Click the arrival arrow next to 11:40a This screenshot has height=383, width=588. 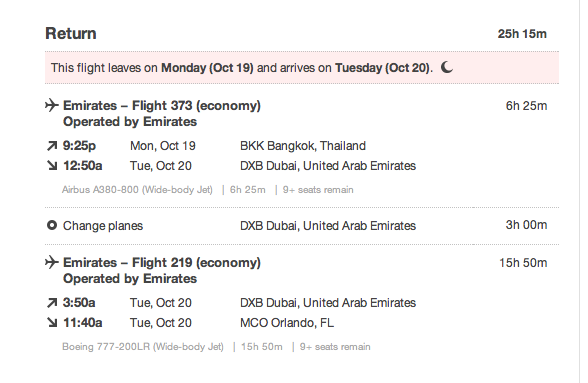tap(52, 322)
